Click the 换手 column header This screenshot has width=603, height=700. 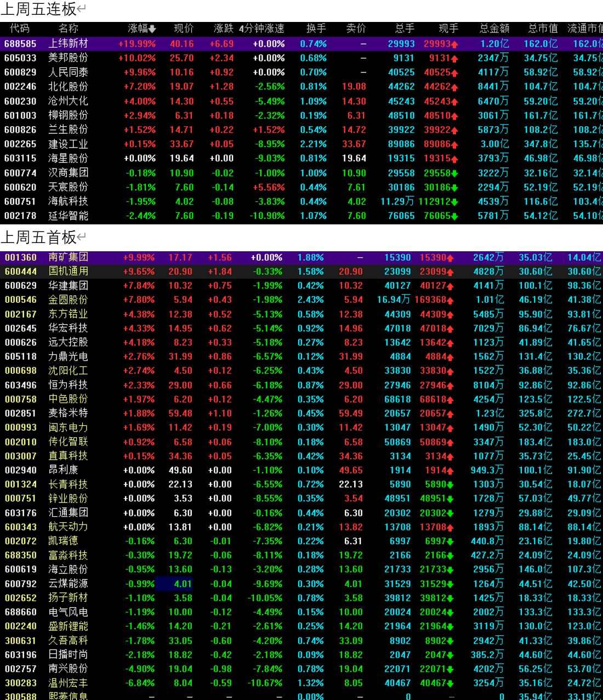coord(316,29)
